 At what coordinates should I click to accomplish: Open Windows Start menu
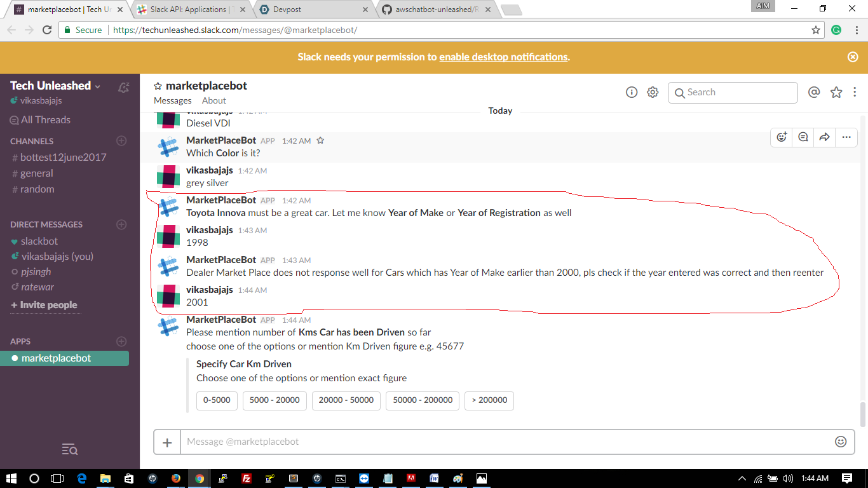[x=11, y=478]
